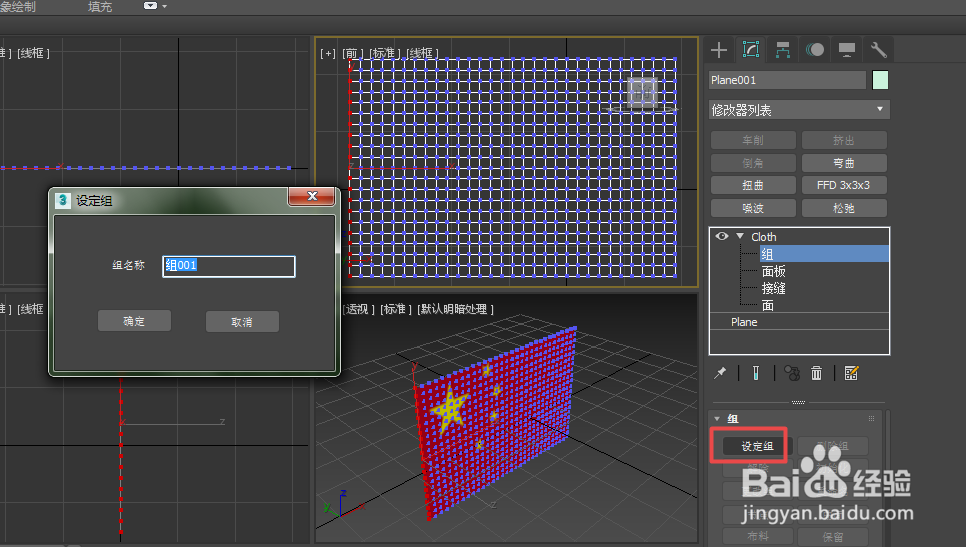Click the [+] front viewport menu
Viewport: 966px width, 547px height.
pos(328,54)
